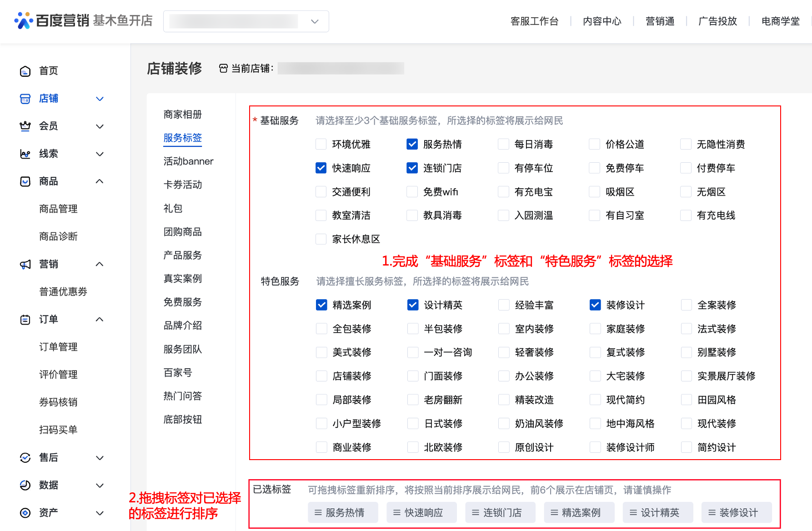
Task: Click the Home house icon in sidebar
Action: point(25,71)
